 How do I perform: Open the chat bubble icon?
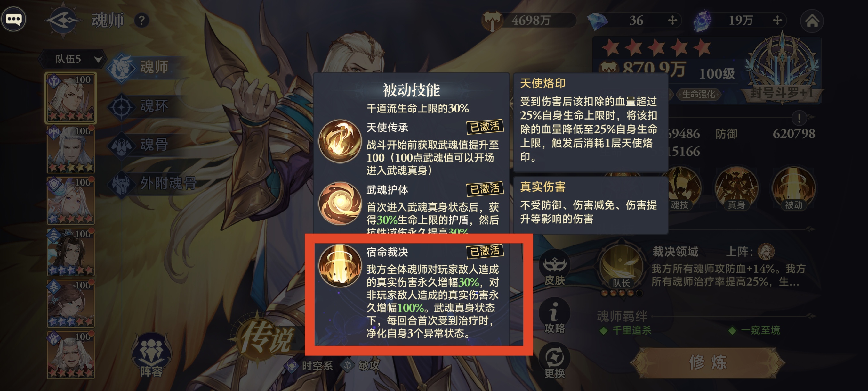[x=13, y=20]
